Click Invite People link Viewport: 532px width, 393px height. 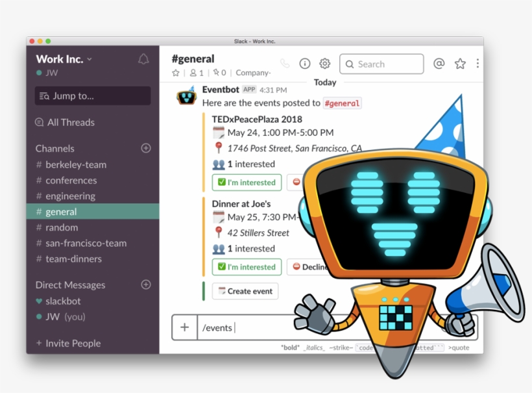tap(69, 343)
